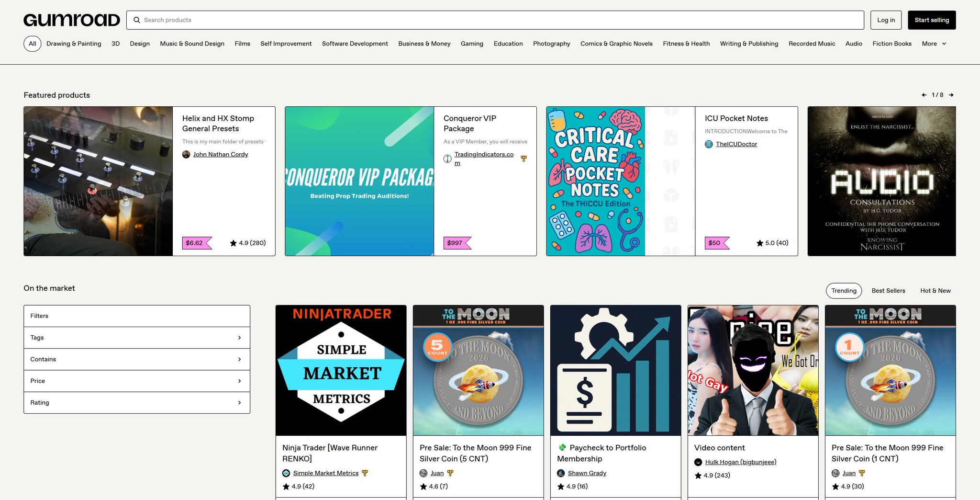This screenshot has height=500, width=980.
Task: Open Conqueror VIP Package thumbnail
Action: [x=359, y=181]
